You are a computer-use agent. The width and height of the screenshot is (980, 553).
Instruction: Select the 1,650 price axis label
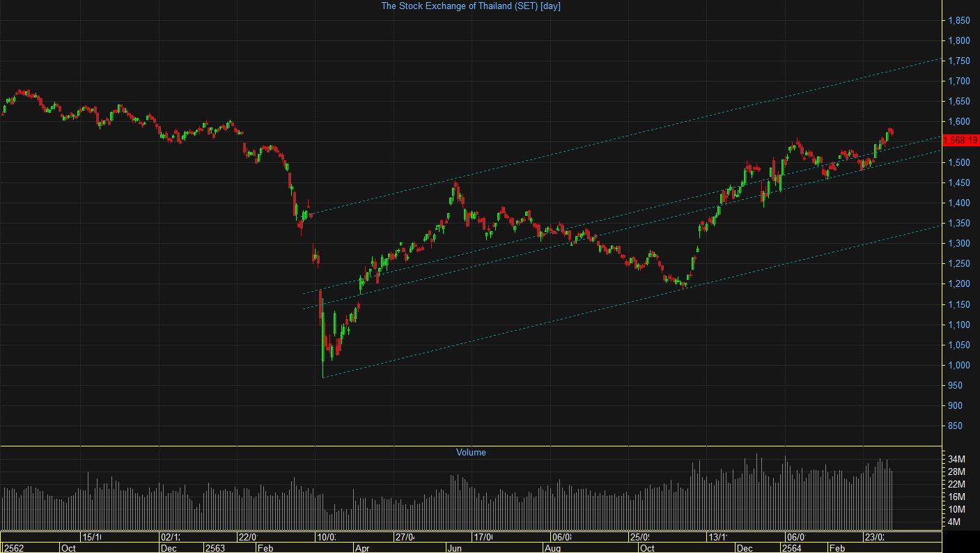click(x=959, y=102)
